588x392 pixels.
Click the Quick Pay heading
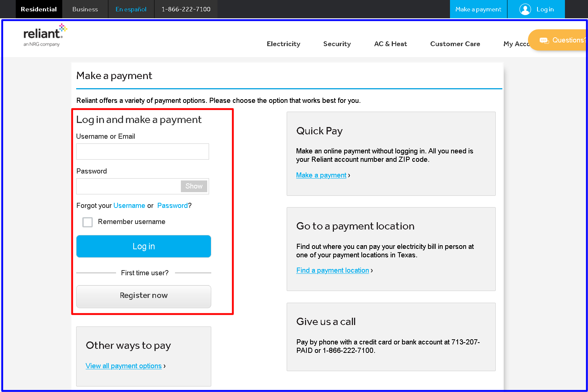coord(319,131)
